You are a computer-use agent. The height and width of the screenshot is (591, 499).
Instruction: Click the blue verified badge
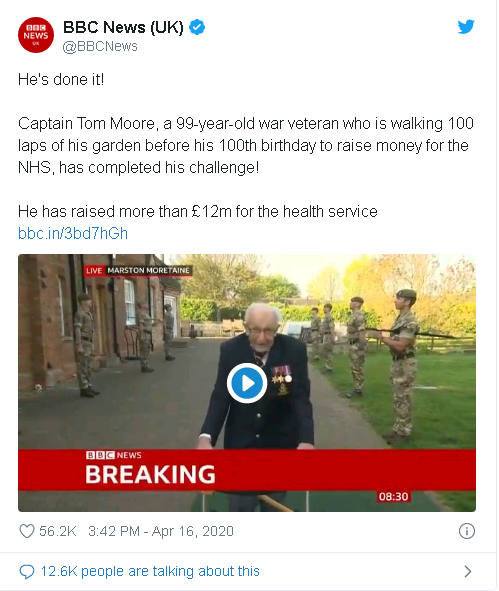click(197, 27)
